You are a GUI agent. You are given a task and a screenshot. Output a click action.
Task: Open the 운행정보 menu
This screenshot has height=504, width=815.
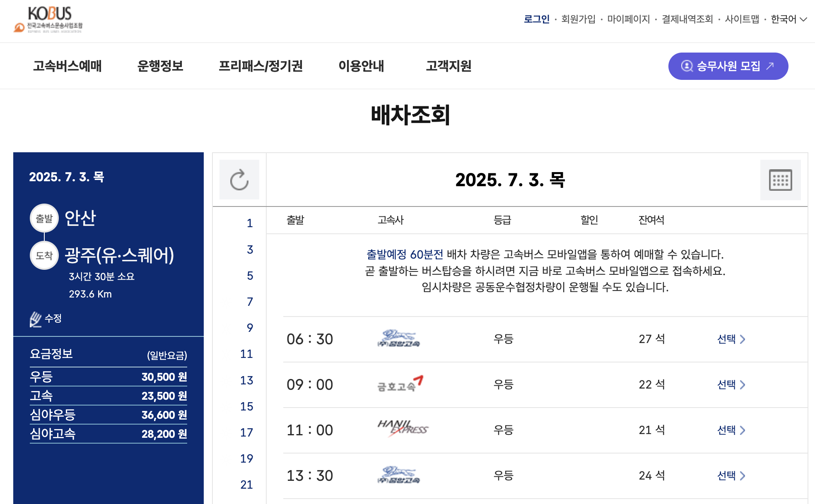(161, 66)
